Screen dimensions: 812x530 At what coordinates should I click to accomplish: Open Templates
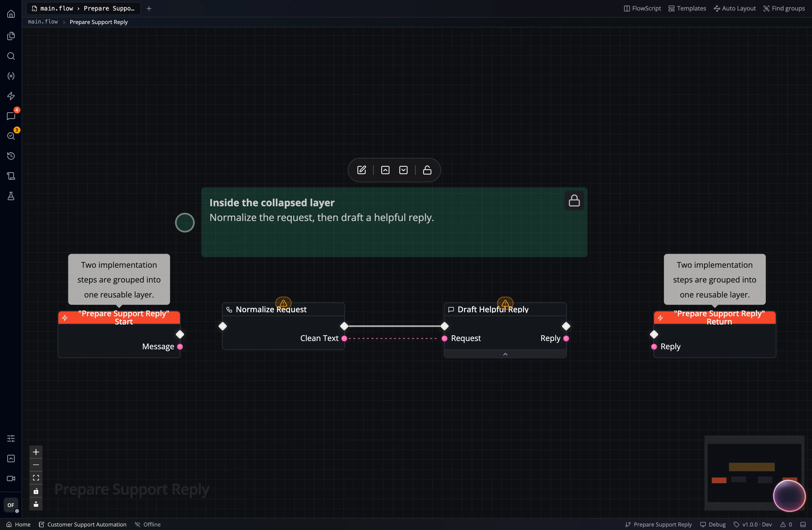pyautogui.click(x=687, y=8)
